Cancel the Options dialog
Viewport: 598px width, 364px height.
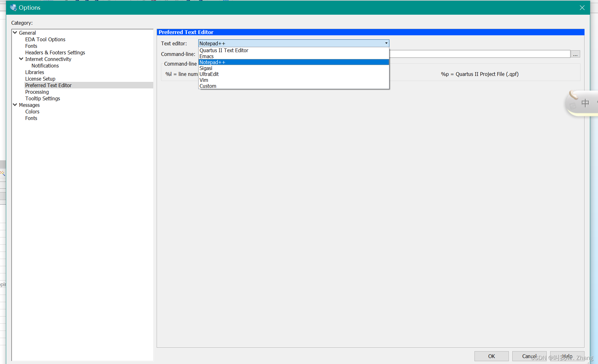(x=529, y=356)
